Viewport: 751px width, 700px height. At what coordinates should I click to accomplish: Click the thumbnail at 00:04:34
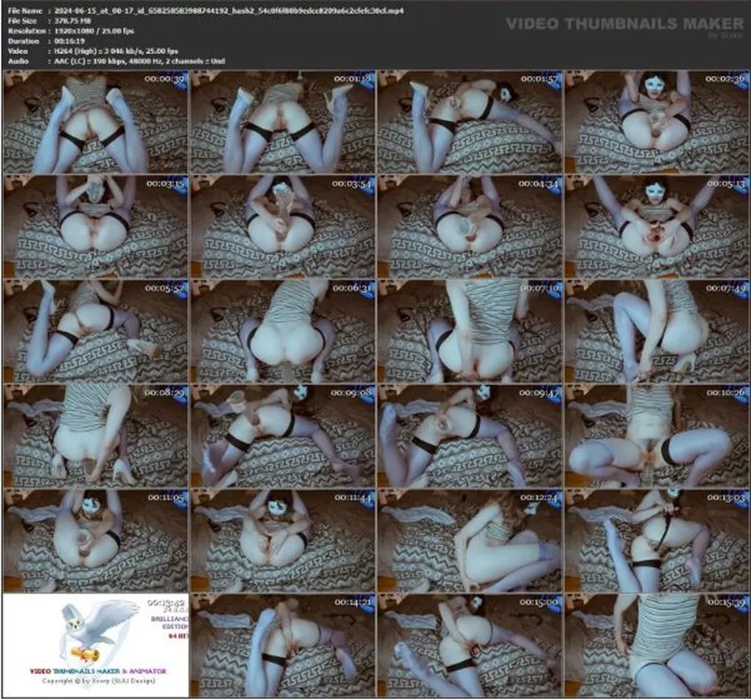pyautogui.click(x=470, y=227)
